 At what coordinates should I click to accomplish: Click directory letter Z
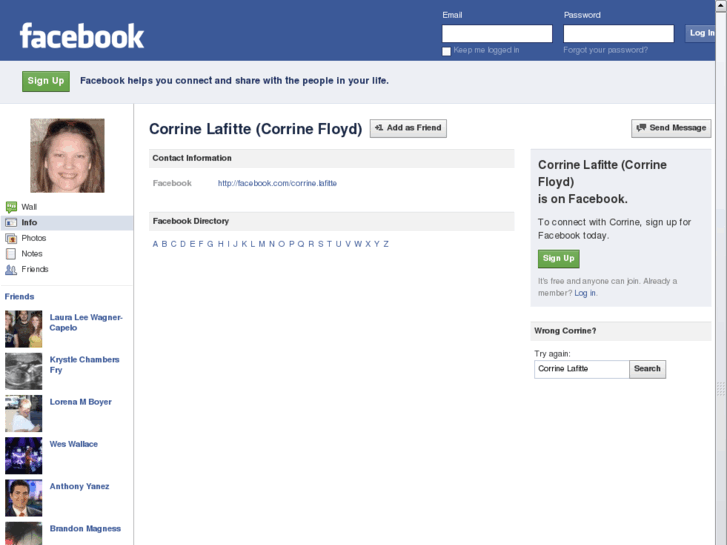[x=386, y=244]
